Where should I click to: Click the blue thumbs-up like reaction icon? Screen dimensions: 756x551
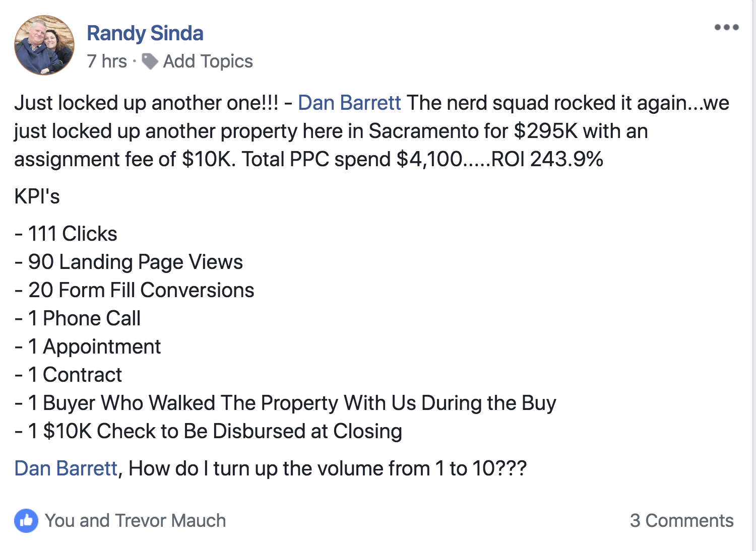(x=26, y=520)
